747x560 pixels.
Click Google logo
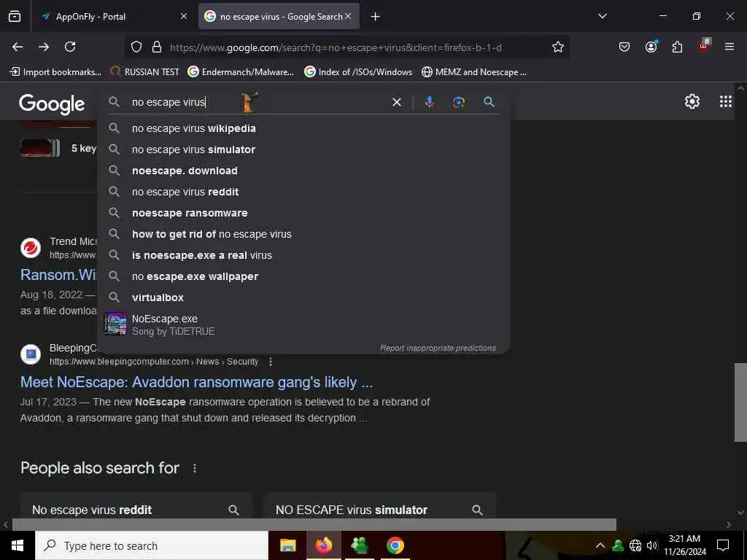point(52,104)
